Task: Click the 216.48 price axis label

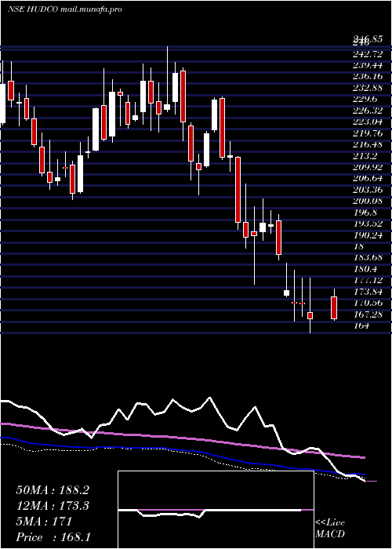Action: tap(368, 144)
